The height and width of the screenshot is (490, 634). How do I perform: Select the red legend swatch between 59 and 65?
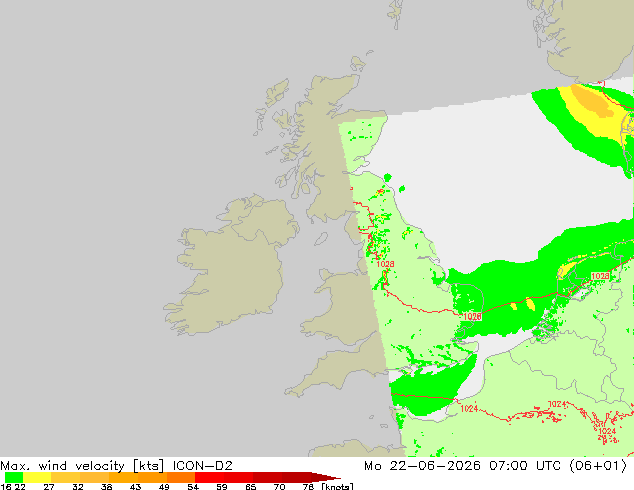[x=239, y=477]
